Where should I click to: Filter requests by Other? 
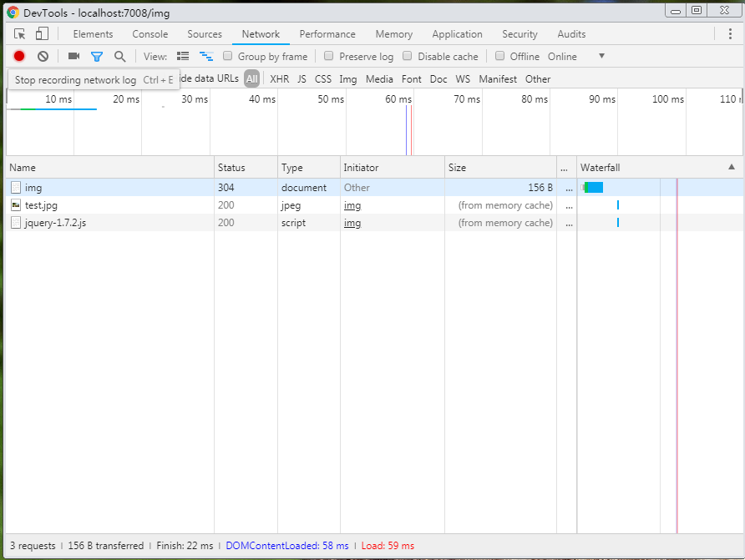pyautogui.click(x=538, y=78)
